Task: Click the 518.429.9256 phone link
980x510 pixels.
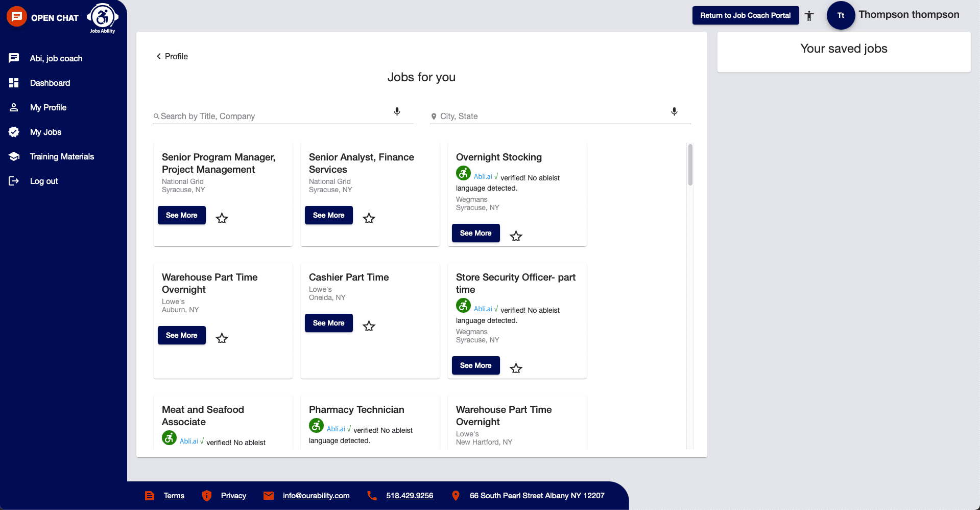Action: pyautogui.click(x=410, y=496)
